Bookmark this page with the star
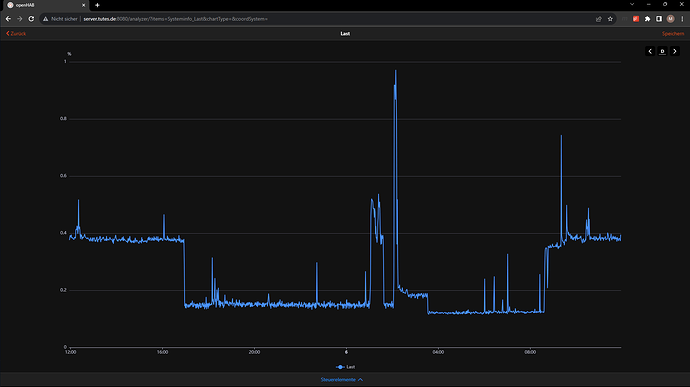Image resolution: width=690 pixels, height=387 pixels. coord(610,19)
